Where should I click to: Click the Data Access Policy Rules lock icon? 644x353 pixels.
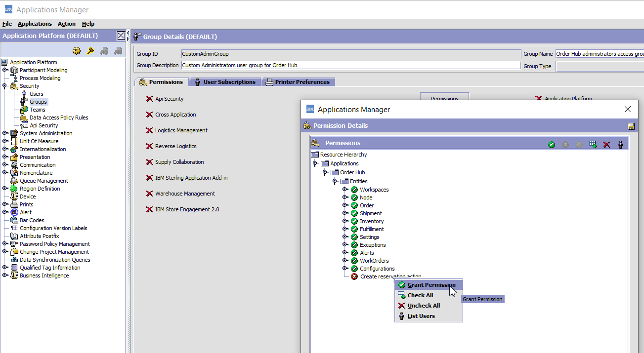pos(24,118)
